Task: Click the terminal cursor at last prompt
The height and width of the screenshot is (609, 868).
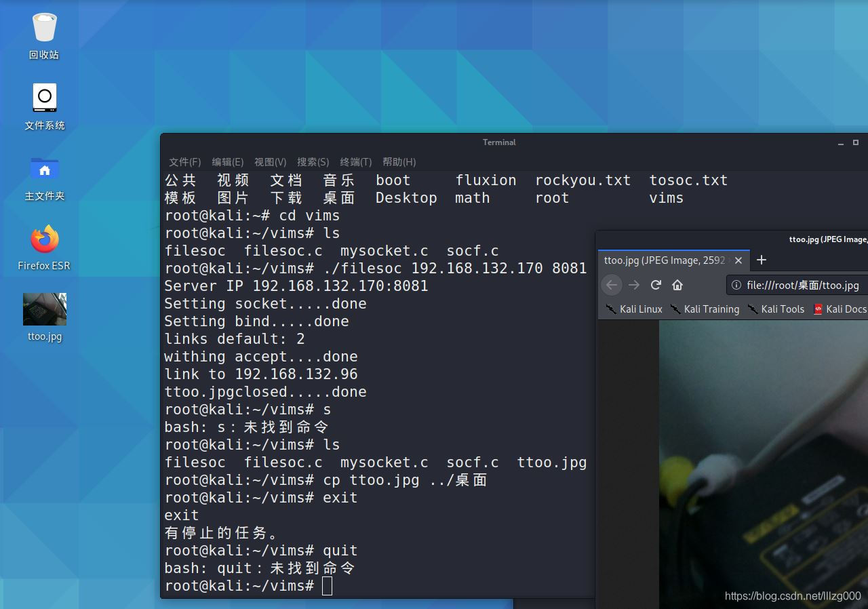Action: tap(328, 586)
